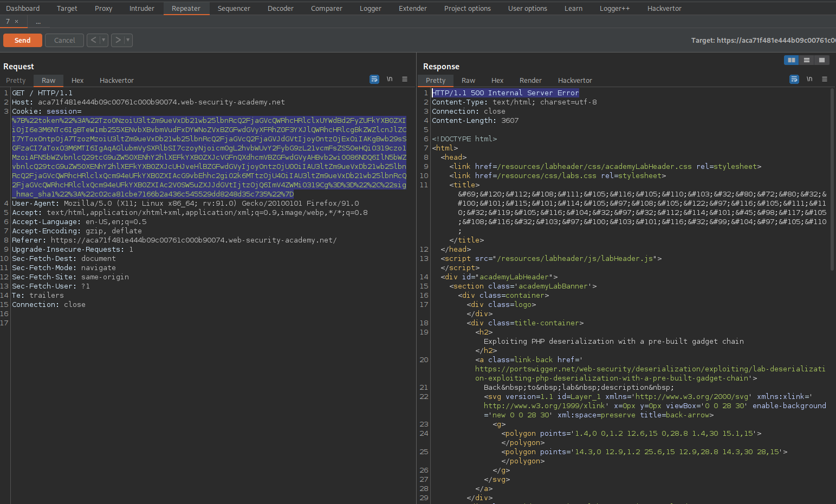
Task: Select Hex view in Request panel
Action: tap(77, 80)
